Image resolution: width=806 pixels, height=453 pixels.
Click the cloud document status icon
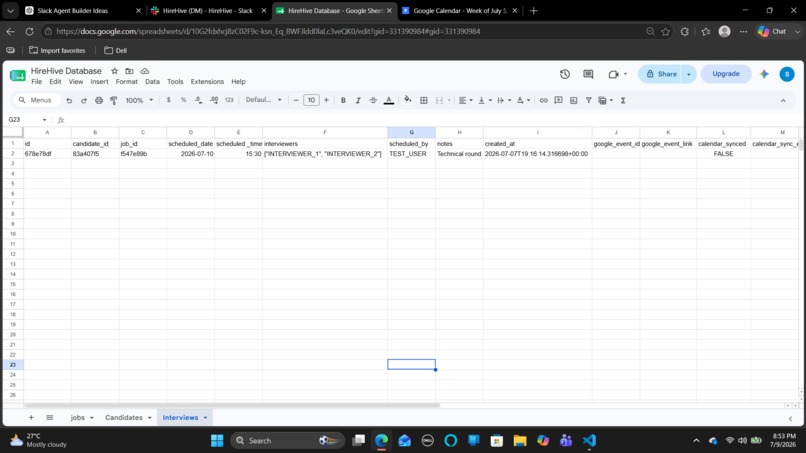(x=145, y=71)
